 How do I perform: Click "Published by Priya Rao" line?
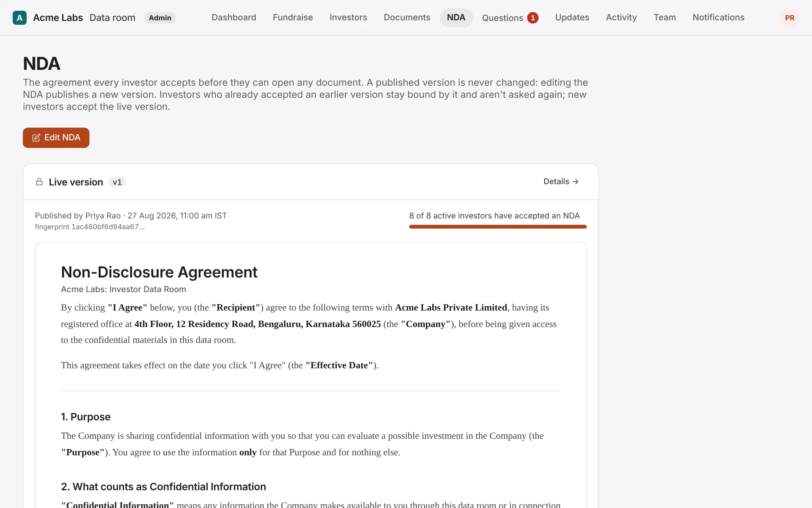(131, 216)
